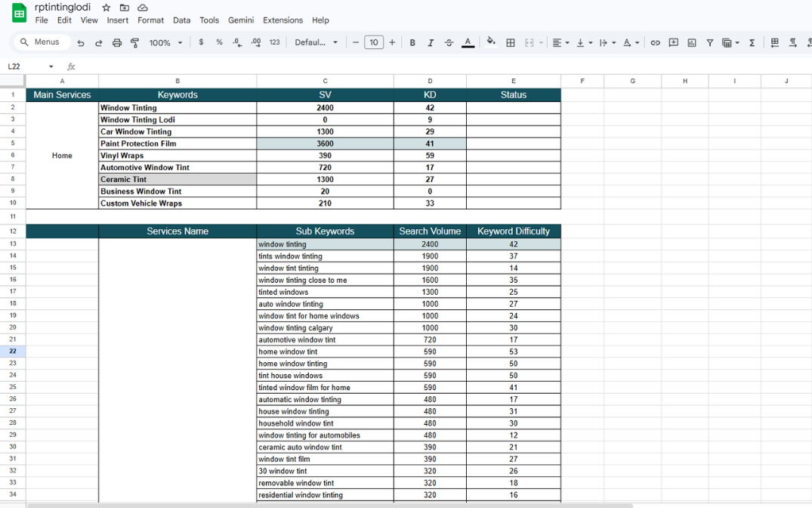Insert a link using toolbar icon
812x508 pixels.
click(655, 43)
